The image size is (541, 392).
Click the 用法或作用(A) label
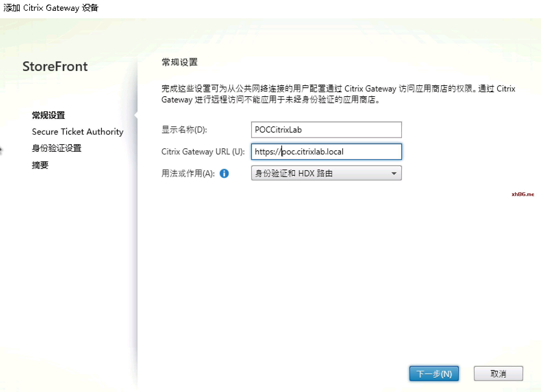point(188,173)
